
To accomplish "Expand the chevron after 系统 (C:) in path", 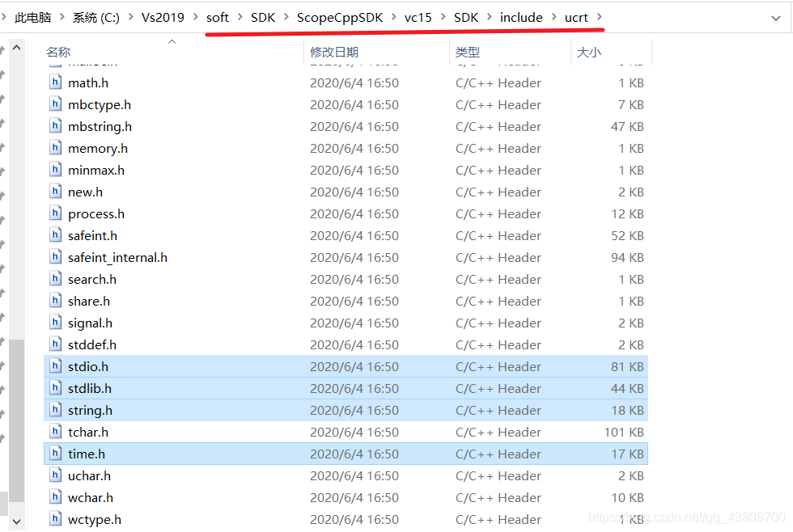I will [130, 17].
